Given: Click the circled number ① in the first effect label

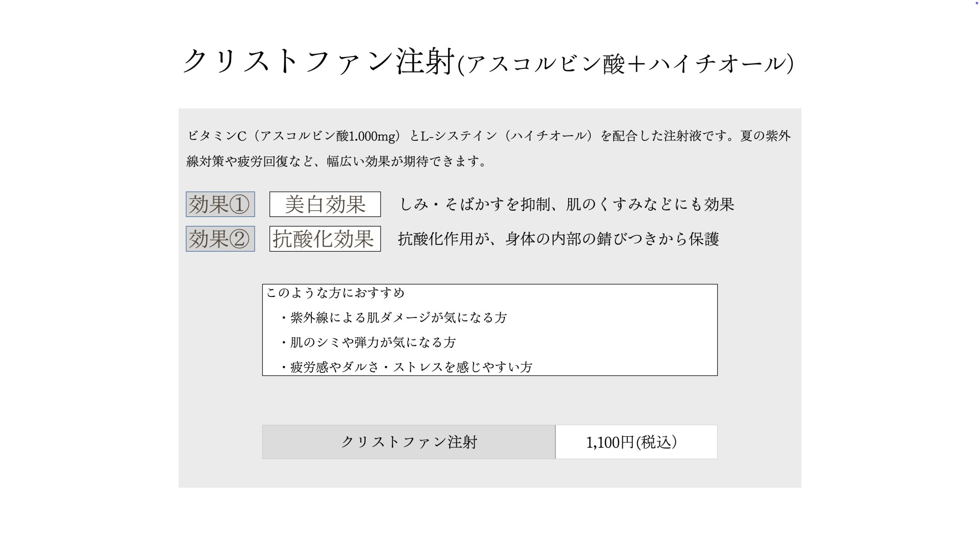Looking at the screenshot, I should (x=239, y=205).
